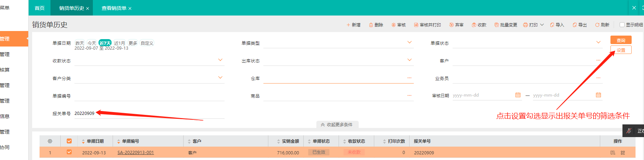Collapse filters via 收起更多条件
Viewport: 644px width, 160px height.
click(337, 125)
